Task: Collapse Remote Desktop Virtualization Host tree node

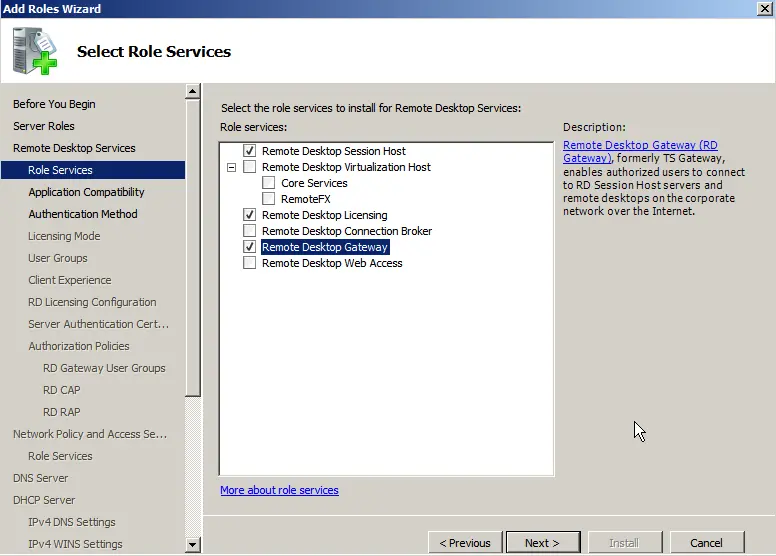Action: pyautogui.click(x=232, y=167)
